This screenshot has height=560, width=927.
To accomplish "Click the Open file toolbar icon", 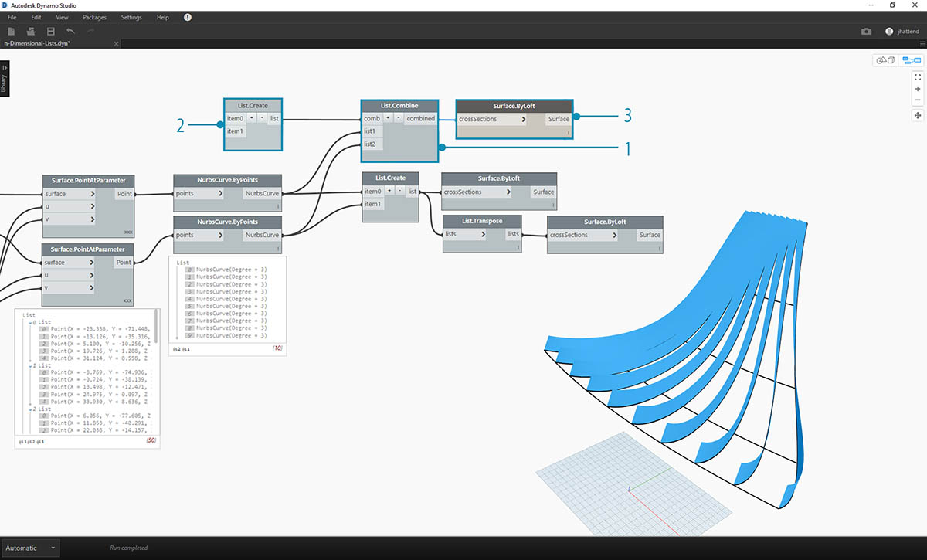I will point(31,31).
